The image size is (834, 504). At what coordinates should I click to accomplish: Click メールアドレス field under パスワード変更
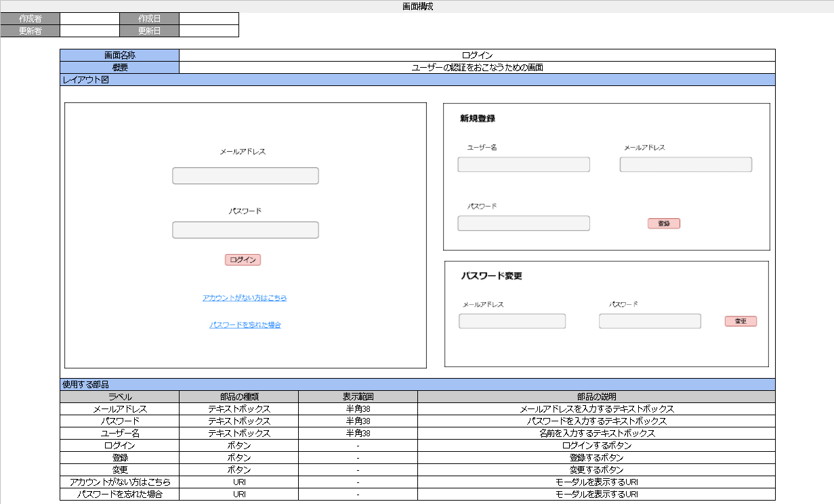512,321
